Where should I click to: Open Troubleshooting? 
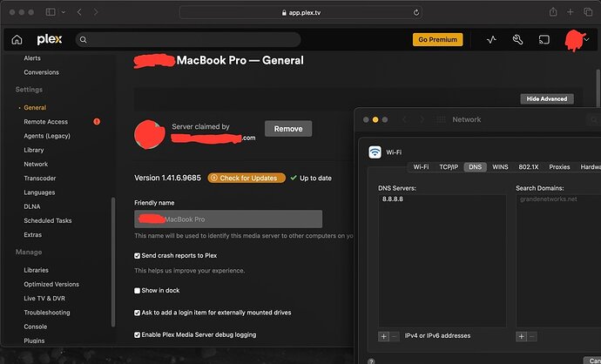pos(47,313)
